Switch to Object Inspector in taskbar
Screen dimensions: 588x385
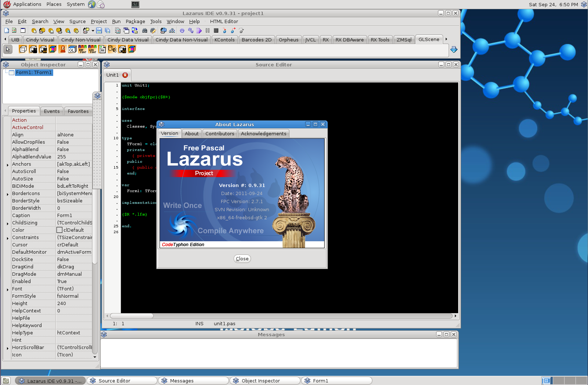click(265, 381)
